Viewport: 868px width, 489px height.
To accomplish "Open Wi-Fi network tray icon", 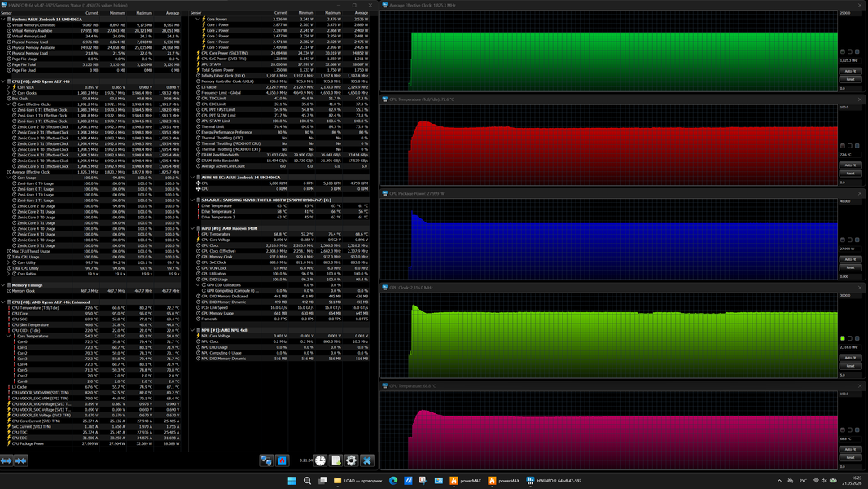I will click(815, 481).
